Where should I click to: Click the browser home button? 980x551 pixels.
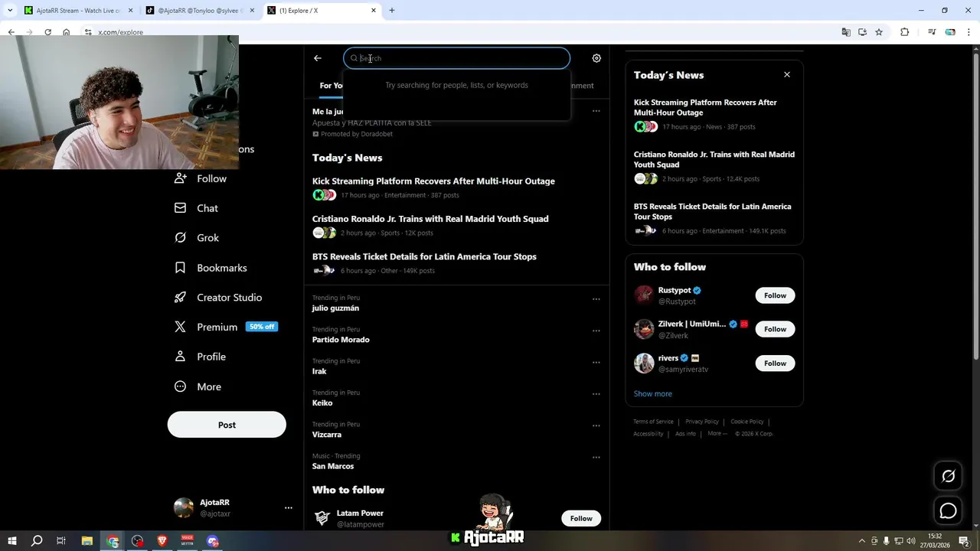click(x=66, y=32)
